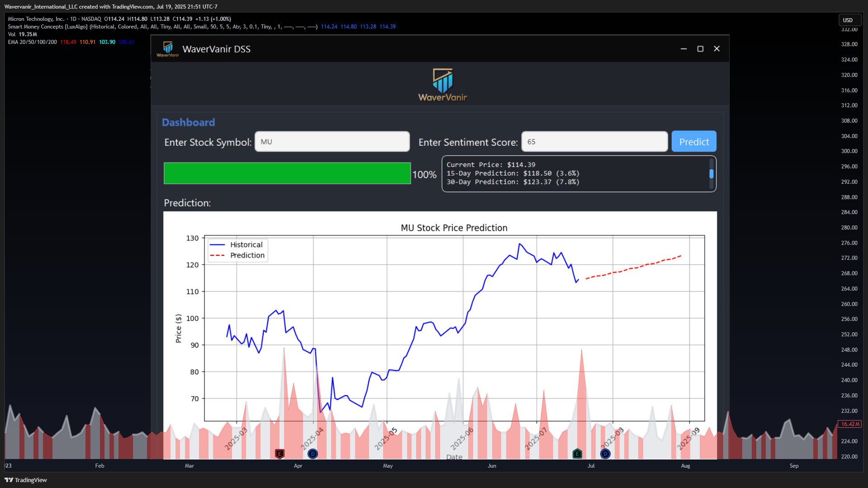
Task: Click the Prediction legend entry
Action: (237, 255)
